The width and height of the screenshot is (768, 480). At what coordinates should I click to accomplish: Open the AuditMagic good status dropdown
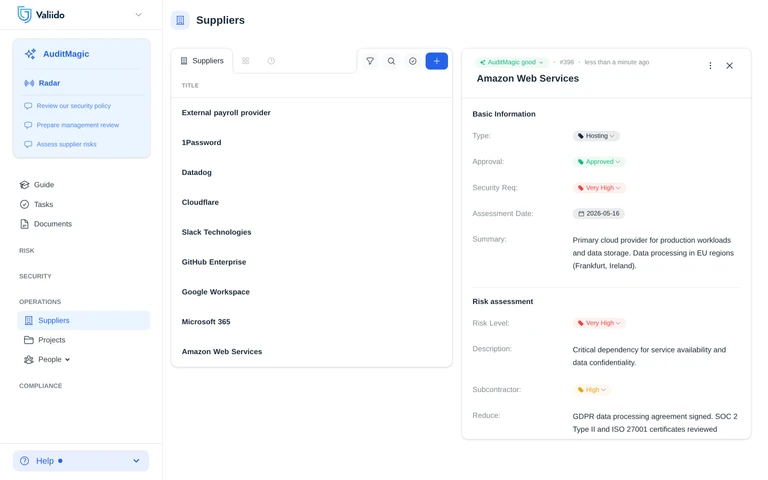511,62
